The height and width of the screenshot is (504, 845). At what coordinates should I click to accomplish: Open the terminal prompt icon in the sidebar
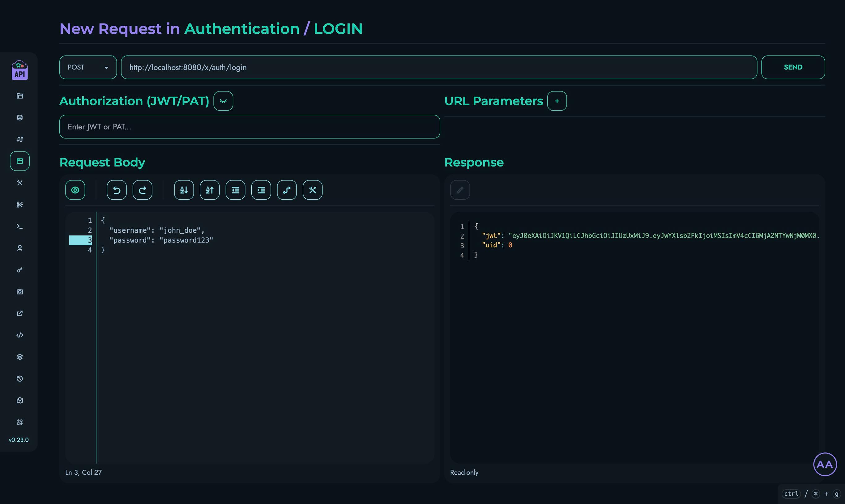pyautogui.click(x=20, y=226)
